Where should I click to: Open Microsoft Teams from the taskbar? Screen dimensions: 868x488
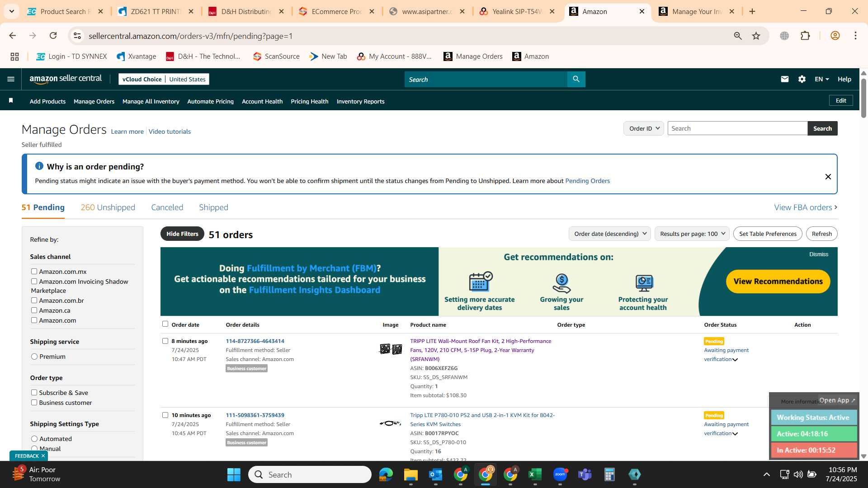[x=585, y=474]
